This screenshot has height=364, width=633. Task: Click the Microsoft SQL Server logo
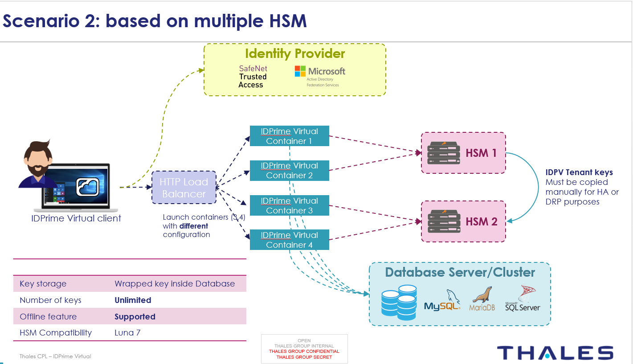point(523,298)
